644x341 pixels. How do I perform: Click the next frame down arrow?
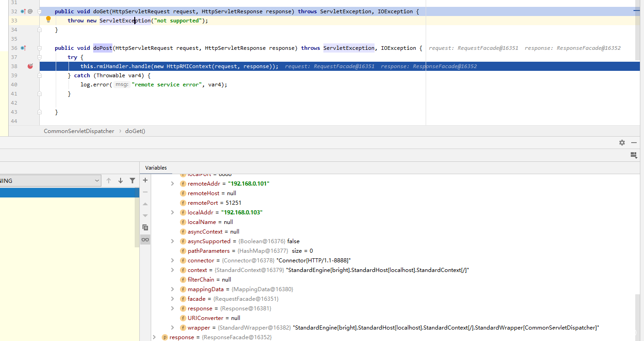point(121,181)
